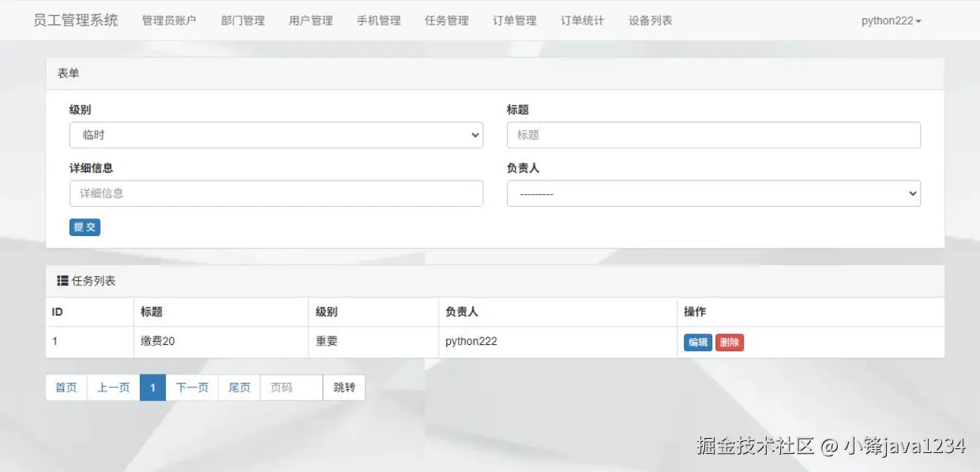The height and width of the screenshot is (472, 980).
Task: Click the python222 cell in task table
Action: pyautogui.click(x=558, y=342)
